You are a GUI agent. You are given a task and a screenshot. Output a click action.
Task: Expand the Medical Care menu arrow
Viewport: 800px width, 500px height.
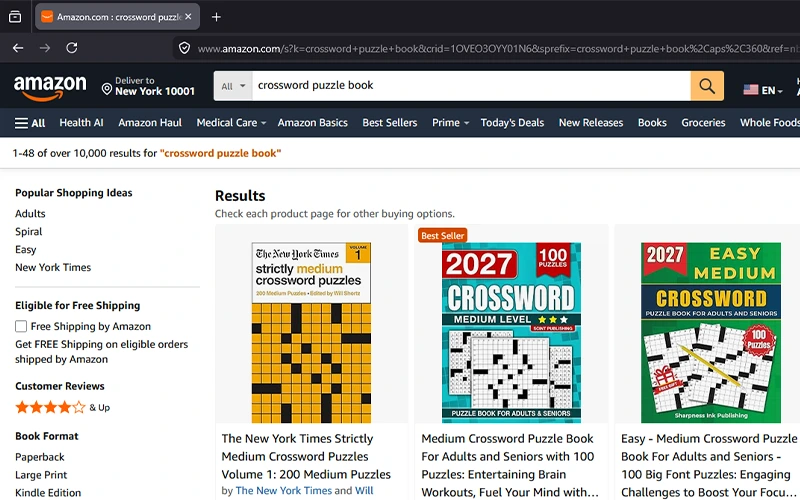[263, 123]
